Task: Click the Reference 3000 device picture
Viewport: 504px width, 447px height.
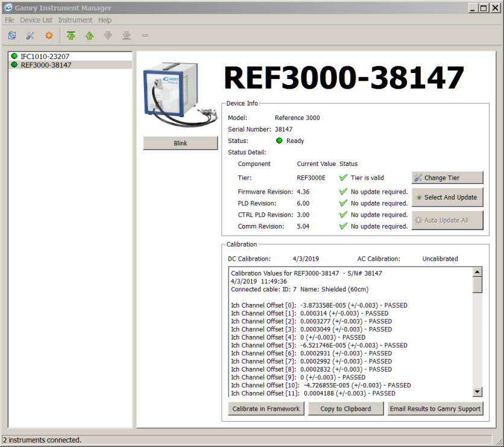Action: 180,95
